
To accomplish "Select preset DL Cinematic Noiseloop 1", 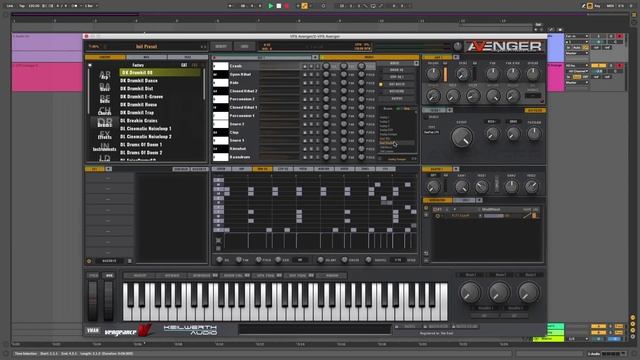I will coord(146,129).
